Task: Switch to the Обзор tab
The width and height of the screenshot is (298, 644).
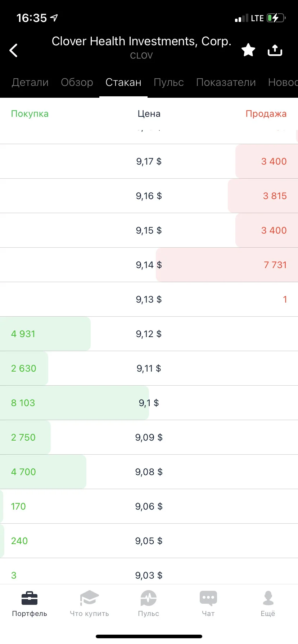Action: click(77, 82)
